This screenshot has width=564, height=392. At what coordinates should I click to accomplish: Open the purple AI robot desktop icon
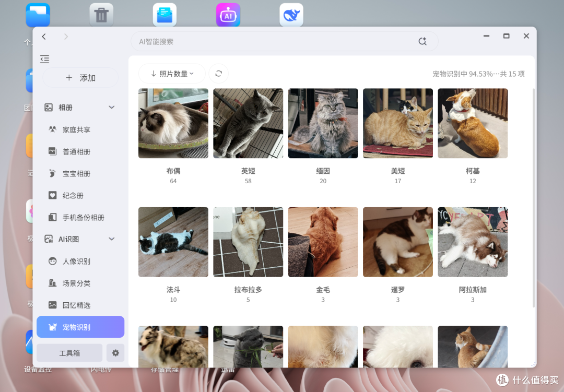[x=228, y=15]
